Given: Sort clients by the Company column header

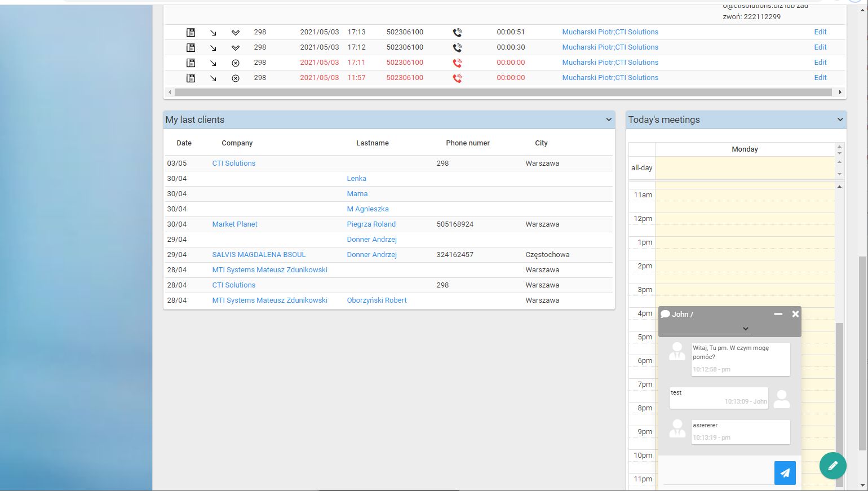Looking at the screenshot, I should click(x=237, y=143).
